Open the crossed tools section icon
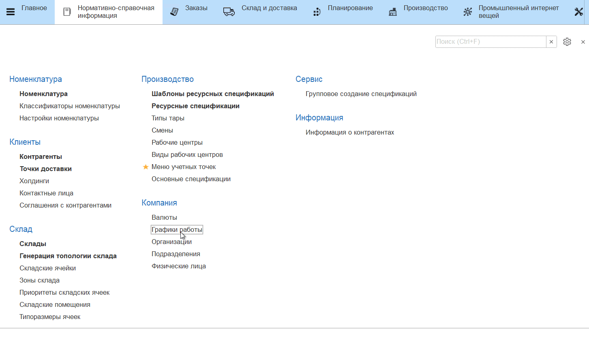This screenshot has width=589, height=364. [x=579, y=12]
